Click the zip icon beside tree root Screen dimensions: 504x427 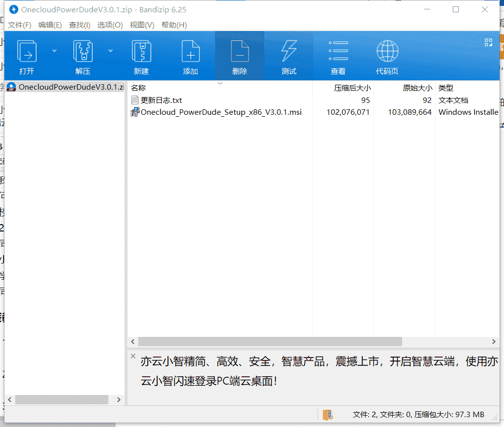[x=11, y=87]
